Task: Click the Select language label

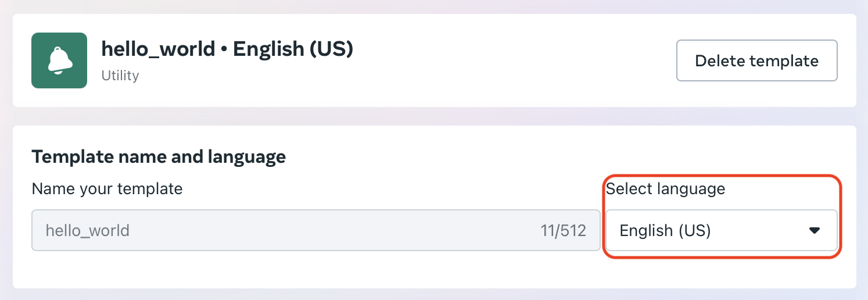Action: 665,189
